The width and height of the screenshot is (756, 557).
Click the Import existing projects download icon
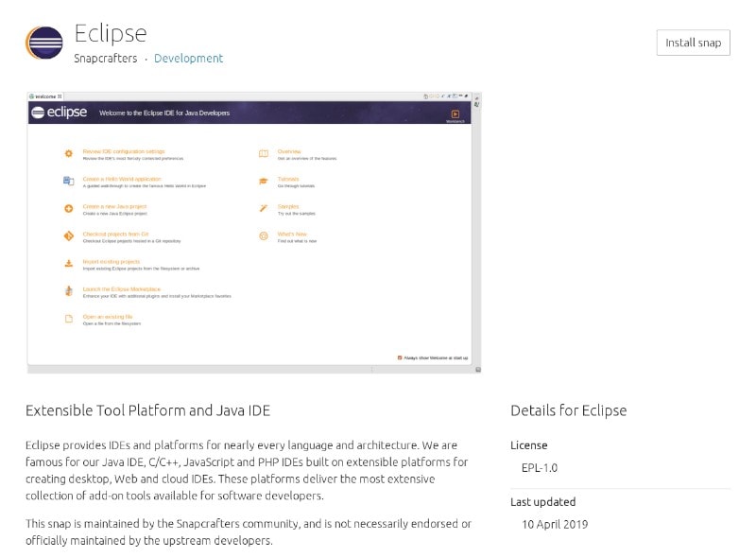coord(68,264)
